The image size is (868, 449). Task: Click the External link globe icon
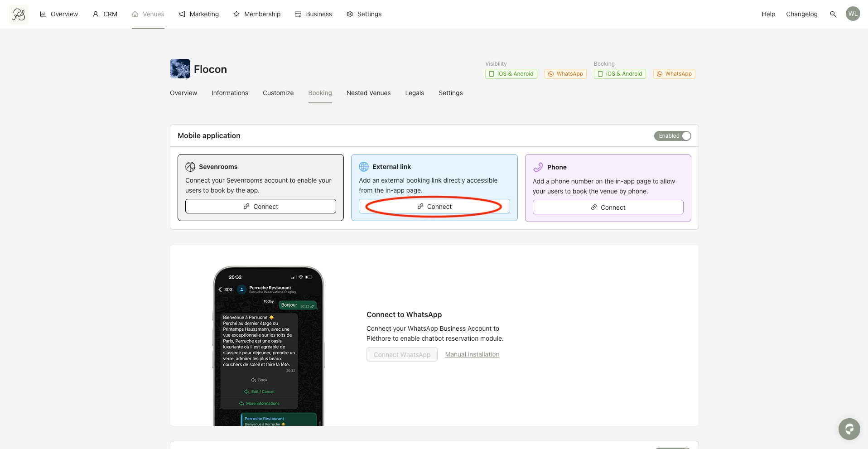(364, 167)
